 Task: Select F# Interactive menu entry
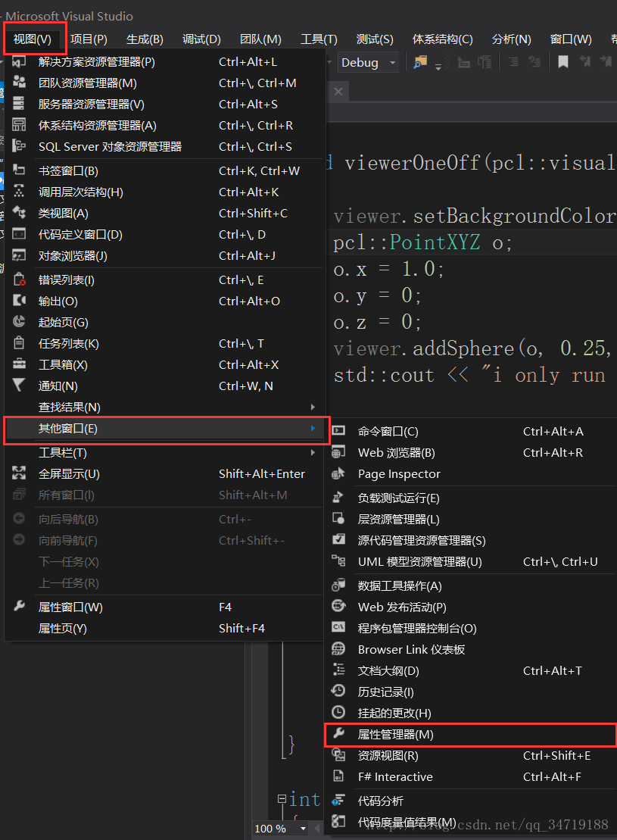[x=471, y=777]
